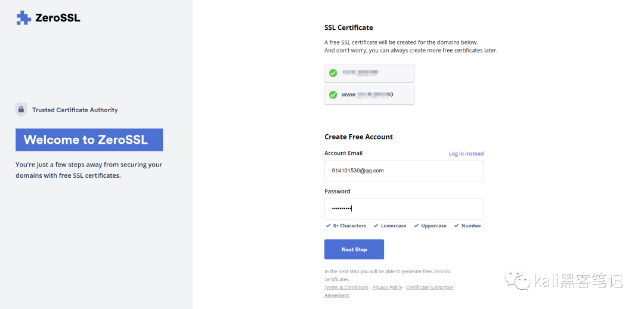Click the Account Email input field

click(404, 171)
